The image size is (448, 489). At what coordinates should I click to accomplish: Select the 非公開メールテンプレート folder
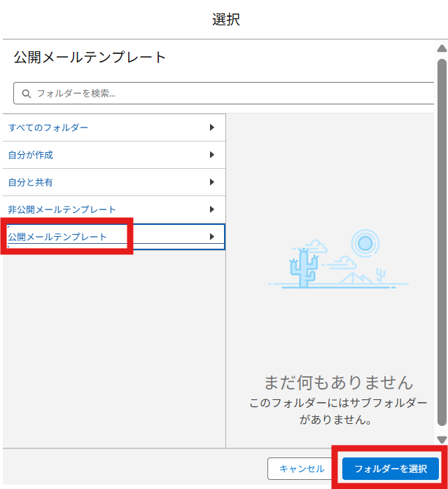point(62,209)
